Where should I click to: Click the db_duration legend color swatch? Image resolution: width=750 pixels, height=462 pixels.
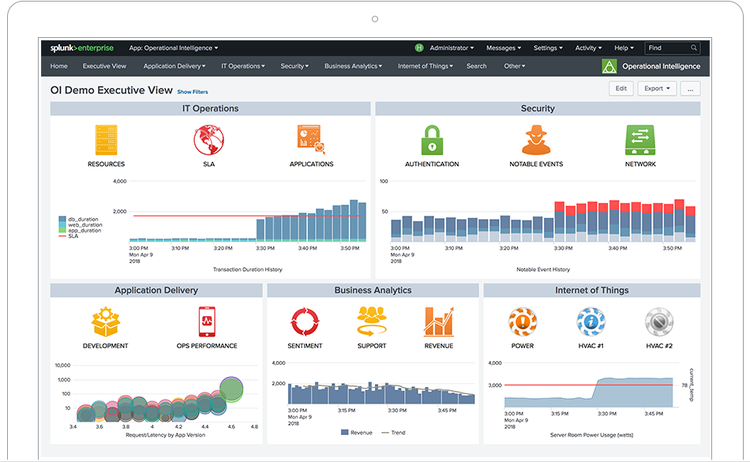(62, 217)
